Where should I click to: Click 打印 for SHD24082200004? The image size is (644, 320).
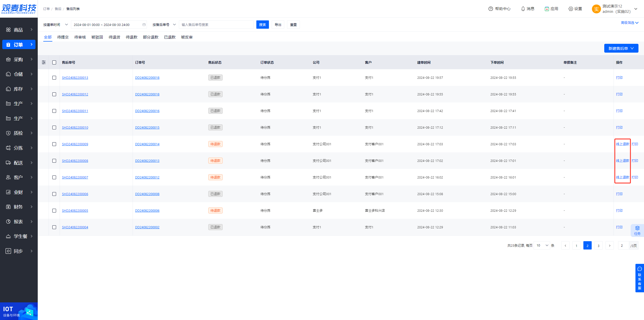click(x=619, y=227)
